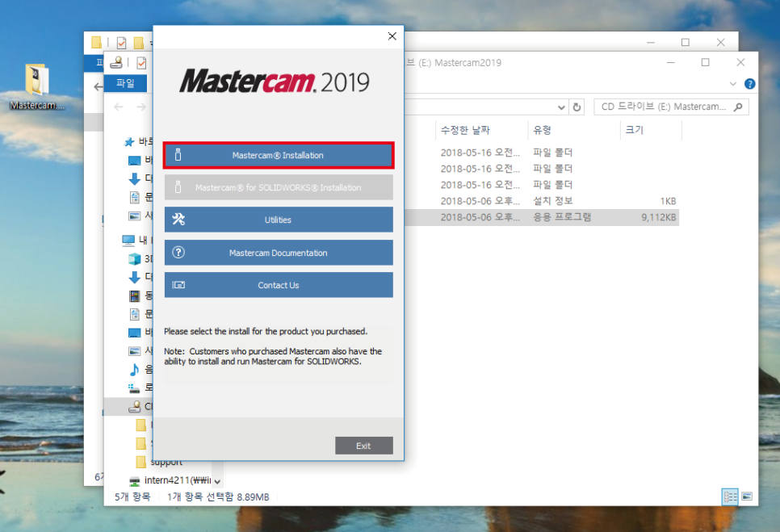Viewport: 780px width, 532px height.
Task: Switch to details view icon
Action: pos(730,496)
